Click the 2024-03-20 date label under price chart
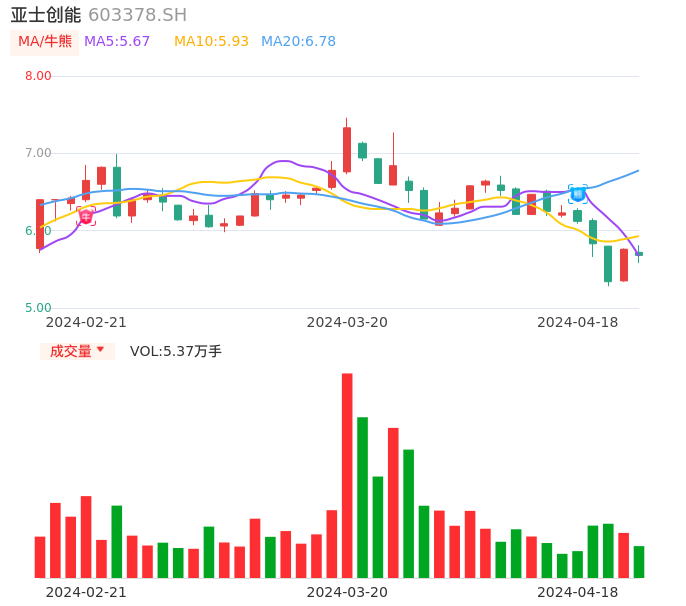This screenshot has height=606, width=686. coord(347,322)
